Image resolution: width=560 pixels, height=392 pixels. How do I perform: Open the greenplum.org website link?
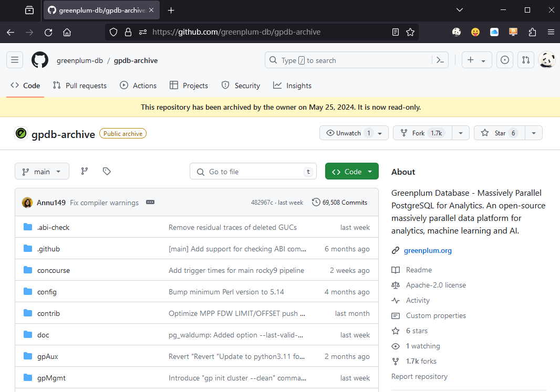428,250
